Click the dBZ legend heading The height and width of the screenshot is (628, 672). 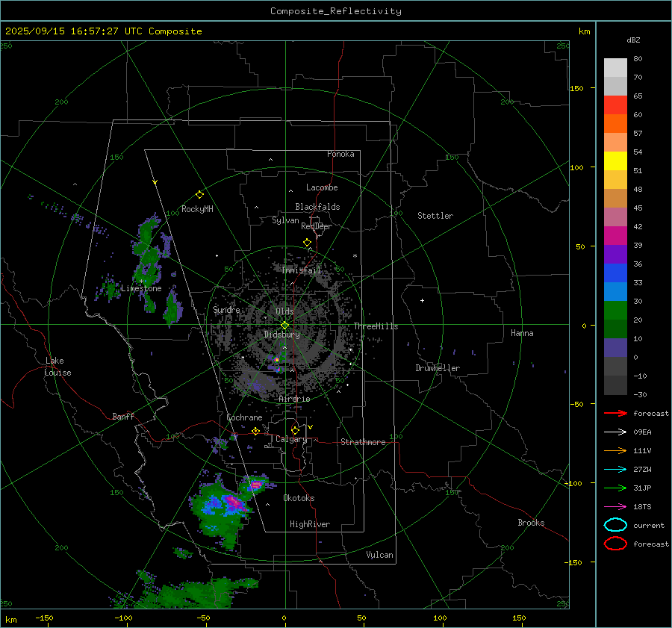(633, 40)
